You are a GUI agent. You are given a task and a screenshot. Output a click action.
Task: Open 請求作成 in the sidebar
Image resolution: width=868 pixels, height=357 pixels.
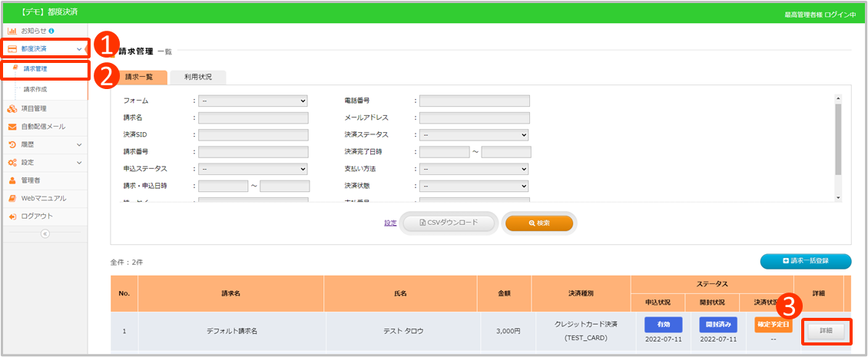(x=35, y=90)
